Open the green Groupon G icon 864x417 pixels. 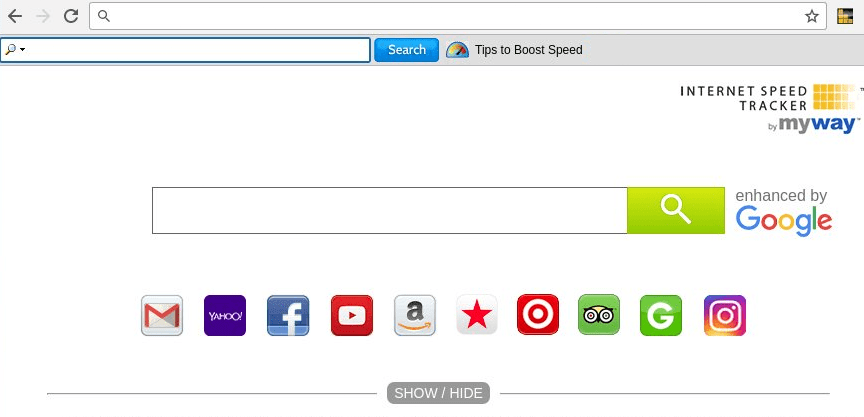coord(661,315)
